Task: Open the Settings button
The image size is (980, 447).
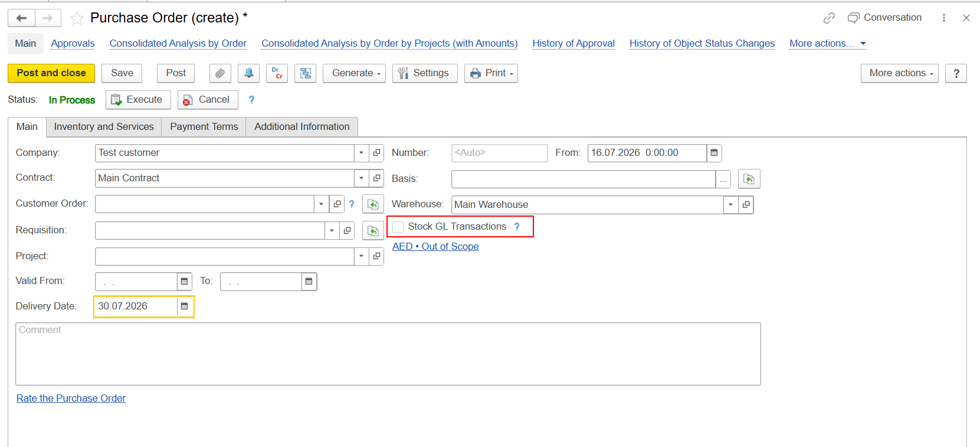Action: [425, 73]
